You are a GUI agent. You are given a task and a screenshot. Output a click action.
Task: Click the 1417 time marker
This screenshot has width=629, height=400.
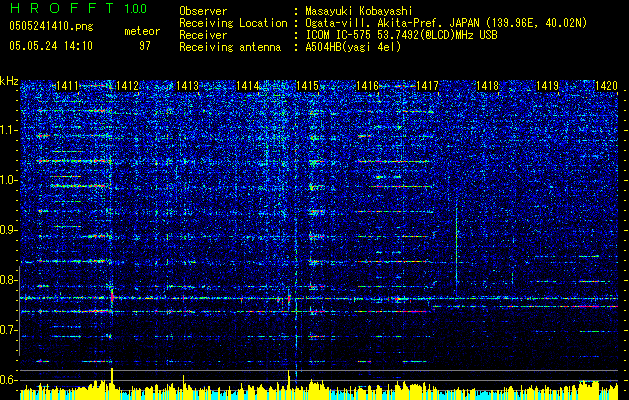(x=428, y=85)
